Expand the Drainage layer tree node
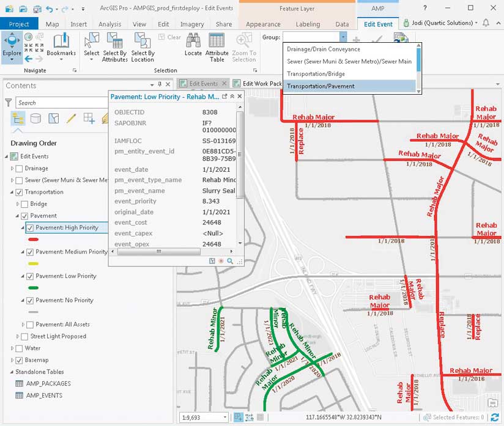Image resolution: width=504 pixels, height=426 pixels. (12, 168)
